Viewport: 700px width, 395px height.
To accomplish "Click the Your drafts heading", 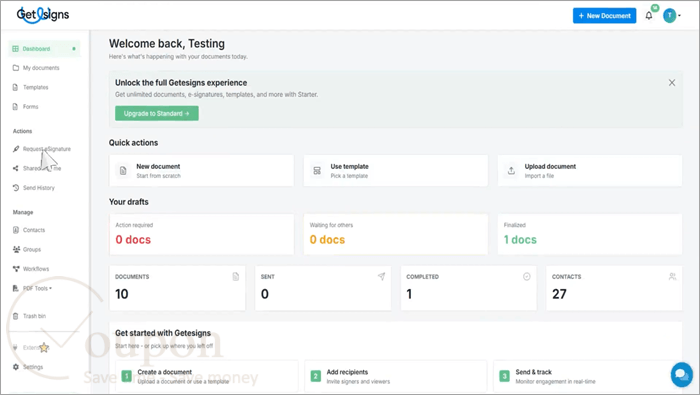I will (x=129, y=202).
